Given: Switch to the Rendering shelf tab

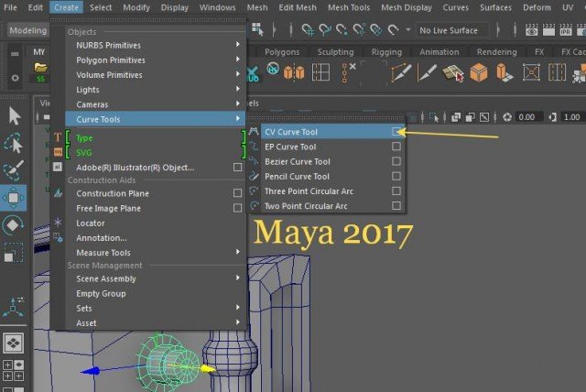Looking at the screenshot, I should point(496,52).
